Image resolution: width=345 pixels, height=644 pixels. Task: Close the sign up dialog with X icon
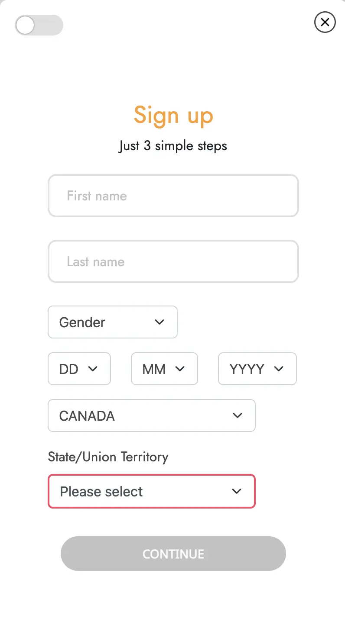pyautogui.click(x=325, y=22)
